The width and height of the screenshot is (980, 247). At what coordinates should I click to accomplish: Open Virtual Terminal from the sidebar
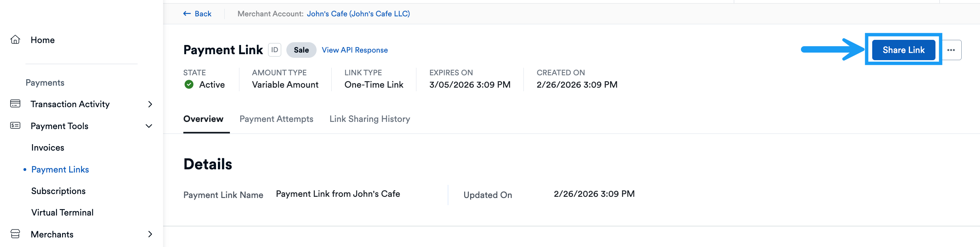[62, 212]
